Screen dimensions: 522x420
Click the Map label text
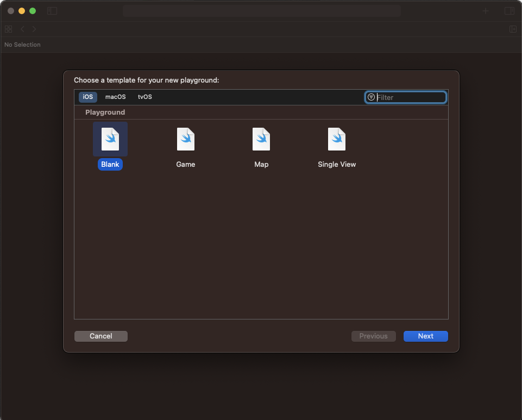click(x=261, y=164)
